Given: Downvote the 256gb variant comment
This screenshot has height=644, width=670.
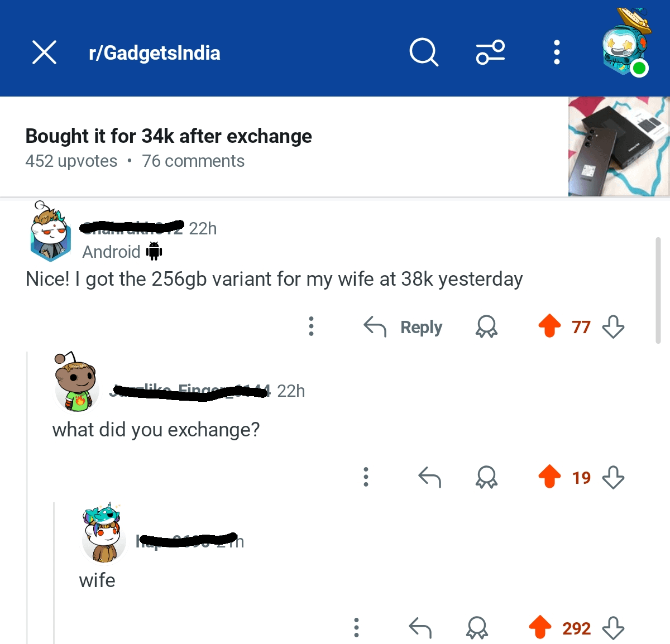Looking at the screenshot, I should coord(613,326).
